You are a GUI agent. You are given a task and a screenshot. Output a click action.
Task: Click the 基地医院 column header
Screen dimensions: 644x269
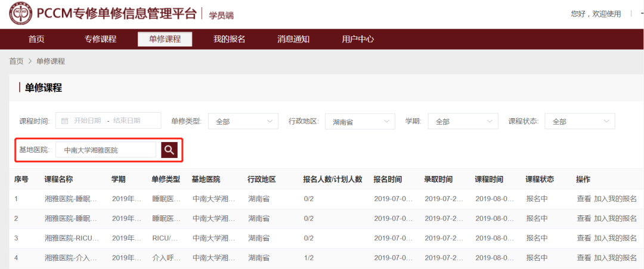206,179
